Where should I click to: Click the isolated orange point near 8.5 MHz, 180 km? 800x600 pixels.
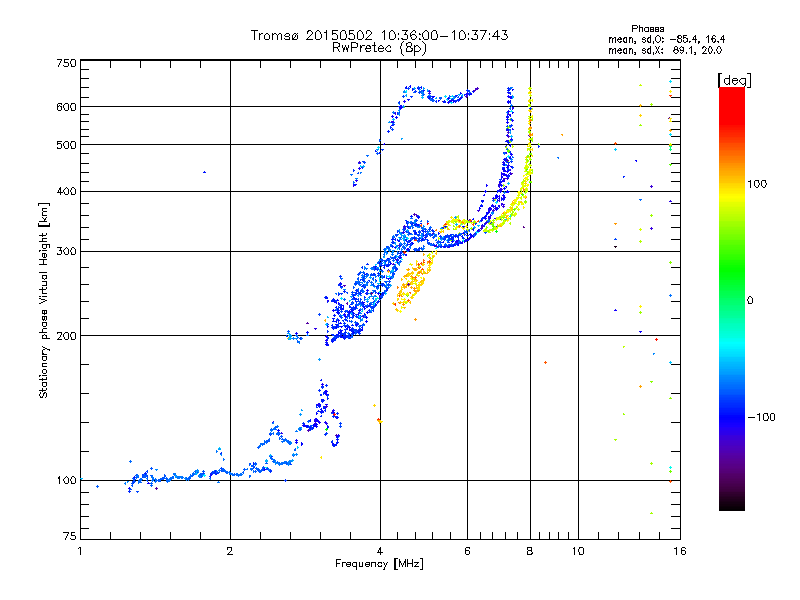(x=545, y=363)
